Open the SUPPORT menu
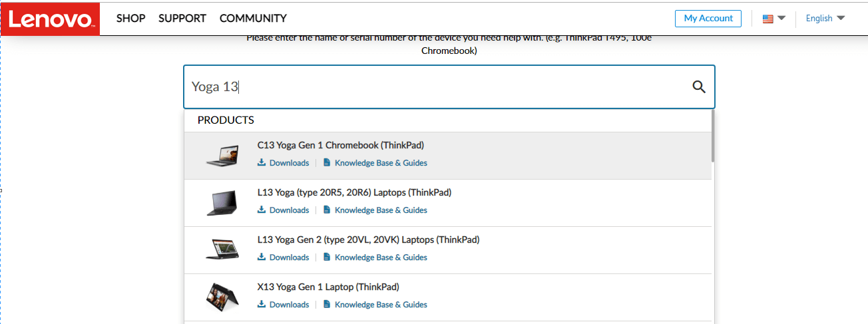This screenshot has width=868, height=324. [182, 18]
